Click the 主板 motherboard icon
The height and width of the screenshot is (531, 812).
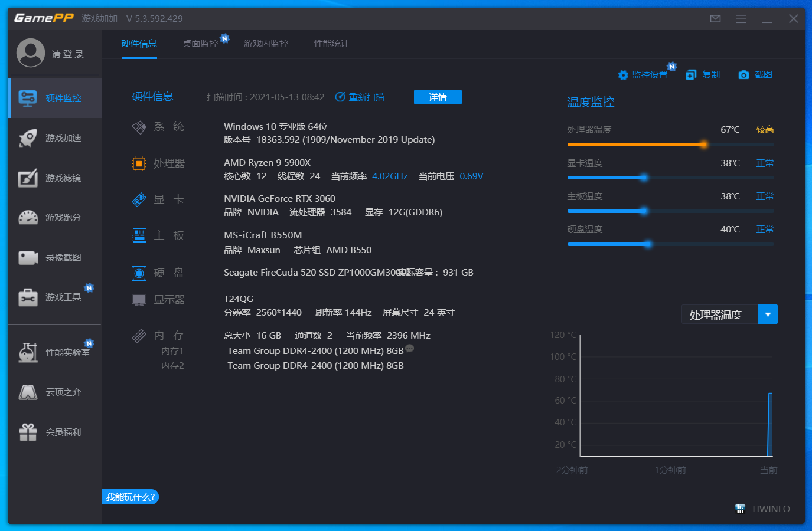pyautogui.click(x=139, y=236)
